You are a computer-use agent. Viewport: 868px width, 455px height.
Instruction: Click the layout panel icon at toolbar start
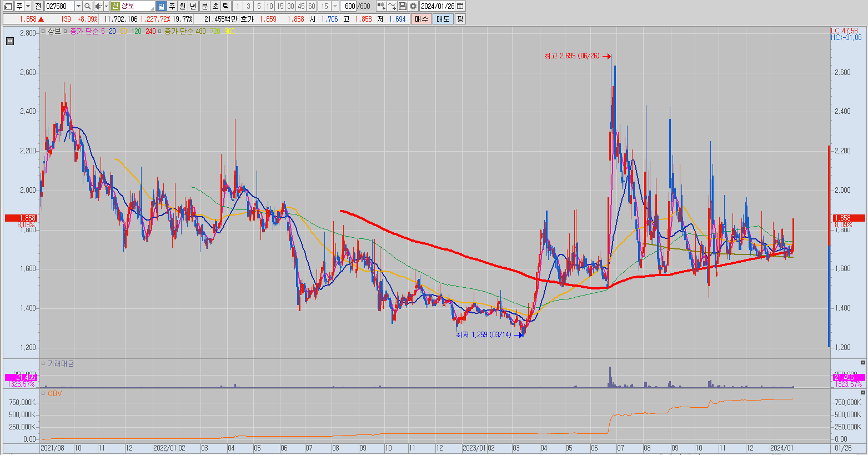pos(8,6)
